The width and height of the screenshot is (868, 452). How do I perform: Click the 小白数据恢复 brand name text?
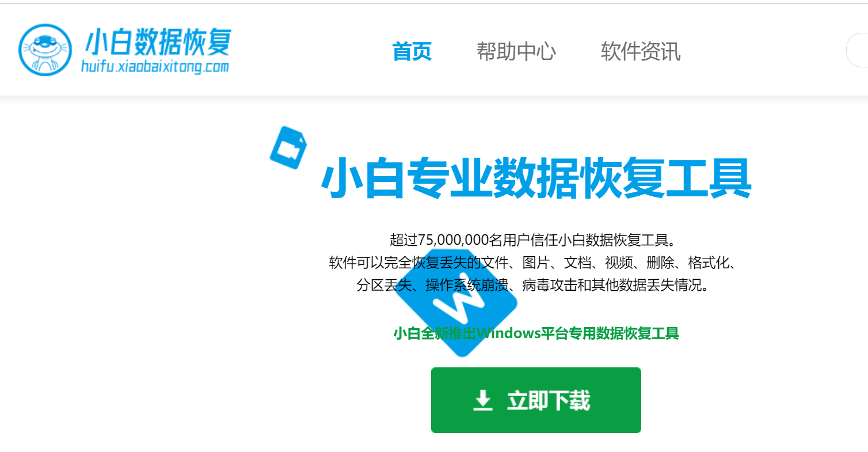tap(158, 42)
